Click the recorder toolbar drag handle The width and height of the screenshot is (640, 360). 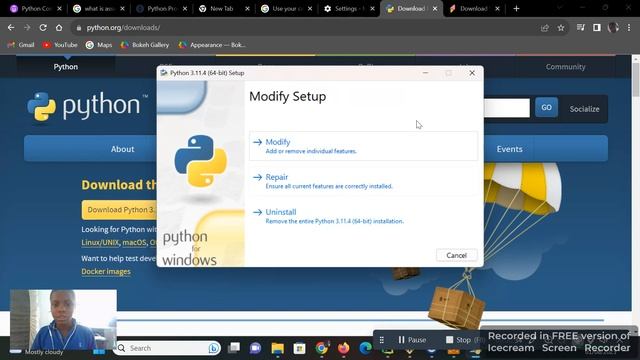[382, 340]
